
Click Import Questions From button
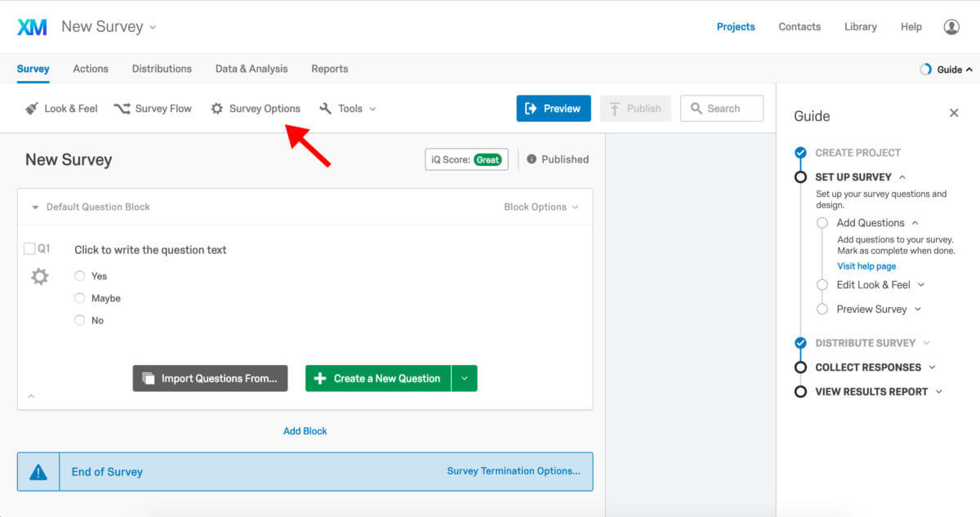(211, 378)
